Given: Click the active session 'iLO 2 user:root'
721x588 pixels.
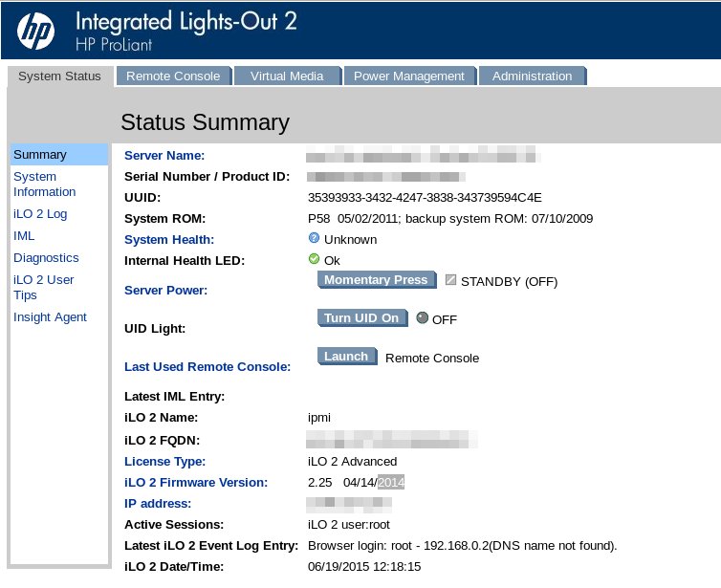Looking at the screenshot, I should click(x=348, y=525).
